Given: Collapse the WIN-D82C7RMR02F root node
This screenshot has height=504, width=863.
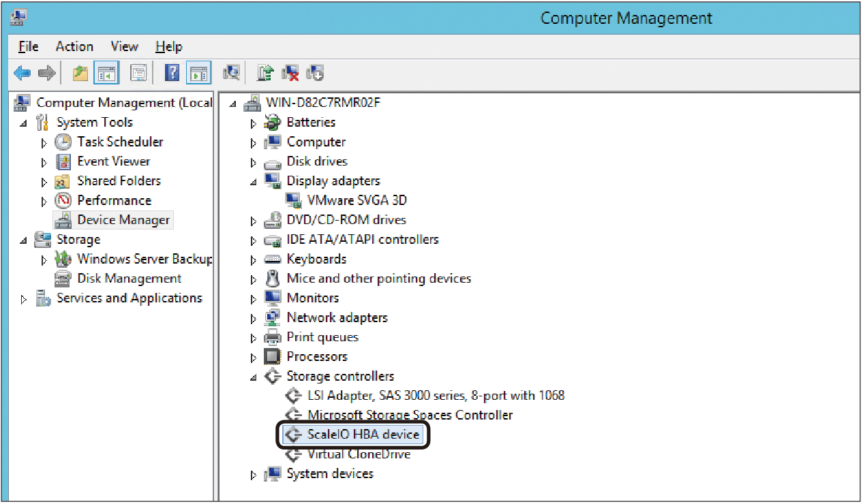Looking at the screenshot, I should pos(233,104).
